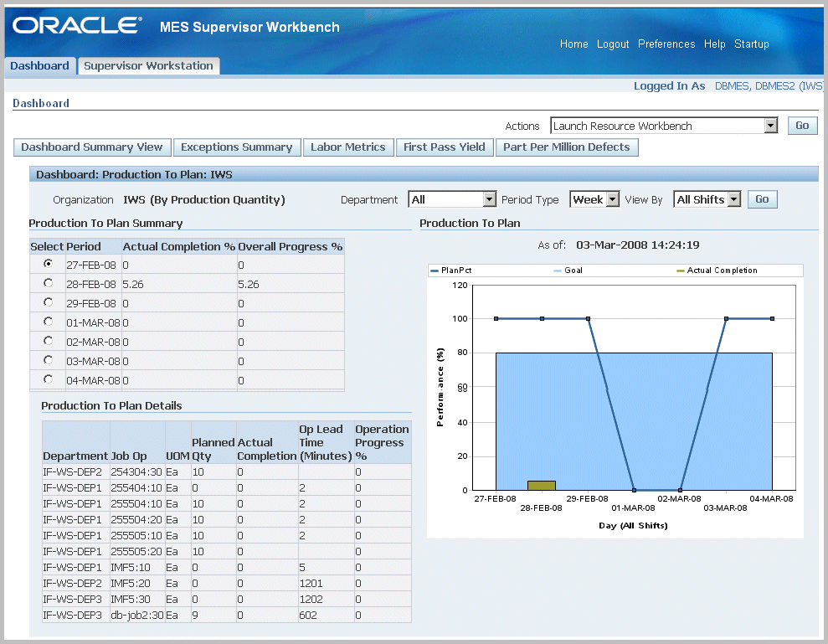Screen dimensions: 828x644
Task: Click the Oracle logo
Action: click(x=77, y=25)
